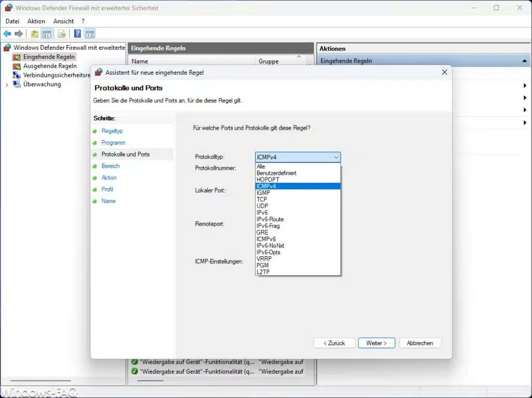Select Eingehende Regeln in the tree
This screenshot has width=532, height=398.
click(49, 57)
